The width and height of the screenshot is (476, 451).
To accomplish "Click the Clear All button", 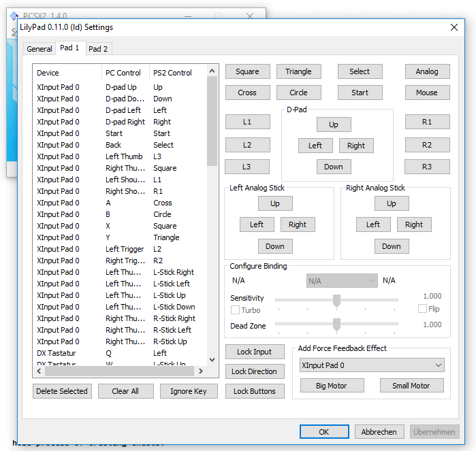I will (x=125, y=391).
